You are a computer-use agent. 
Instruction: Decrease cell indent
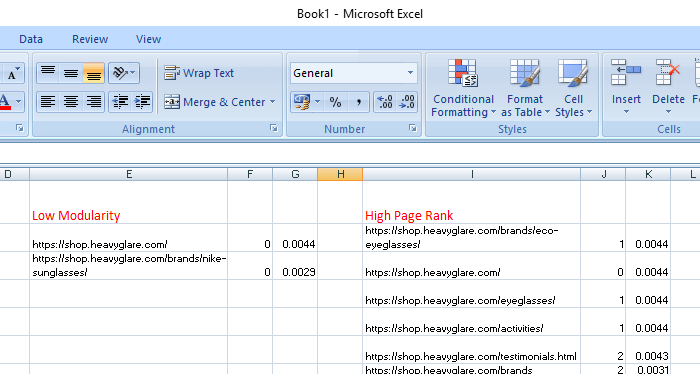click(x=120, y=102)
